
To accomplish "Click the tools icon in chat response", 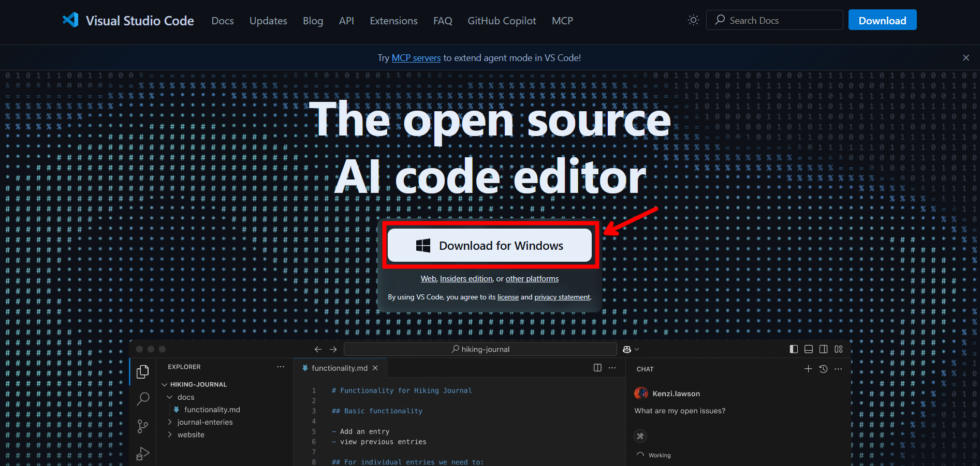I will [640, 436].
